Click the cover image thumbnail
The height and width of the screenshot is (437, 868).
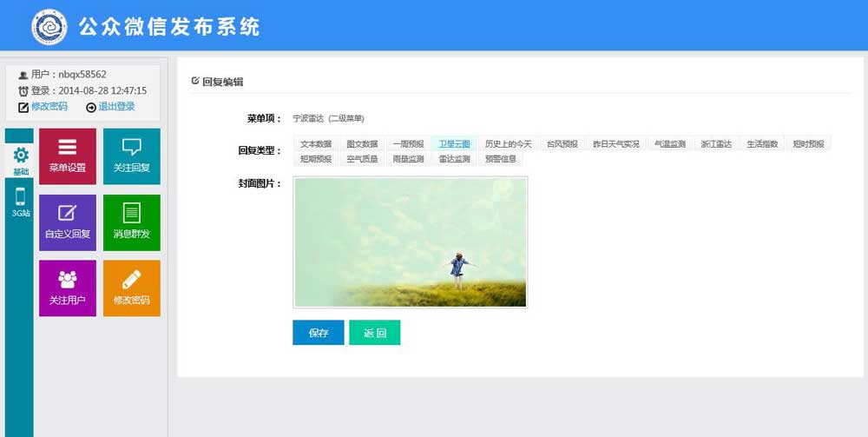[410, 242]
